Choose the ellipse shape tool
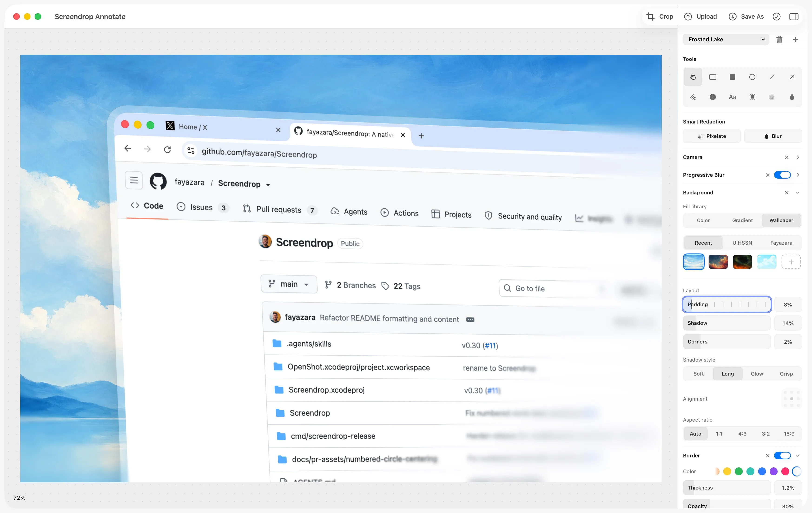 coord(752,77)
